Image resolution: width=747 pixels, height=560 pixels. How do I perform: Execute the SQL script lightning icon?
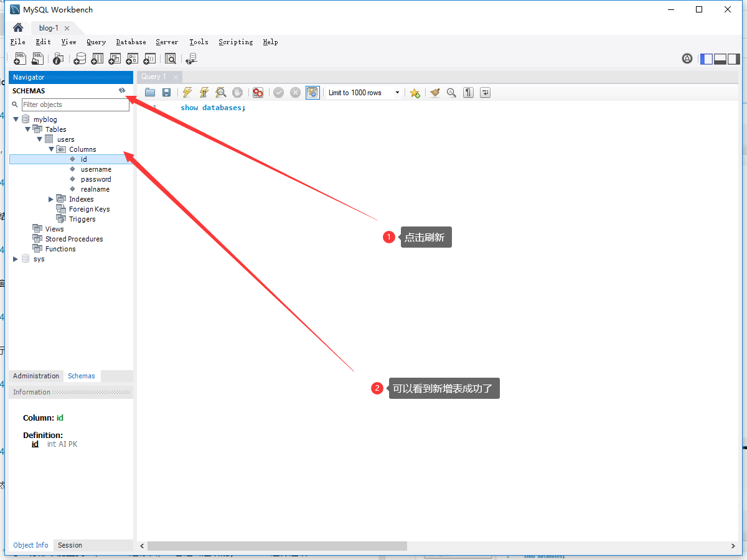pyautogui.click(x=187, y=93)
